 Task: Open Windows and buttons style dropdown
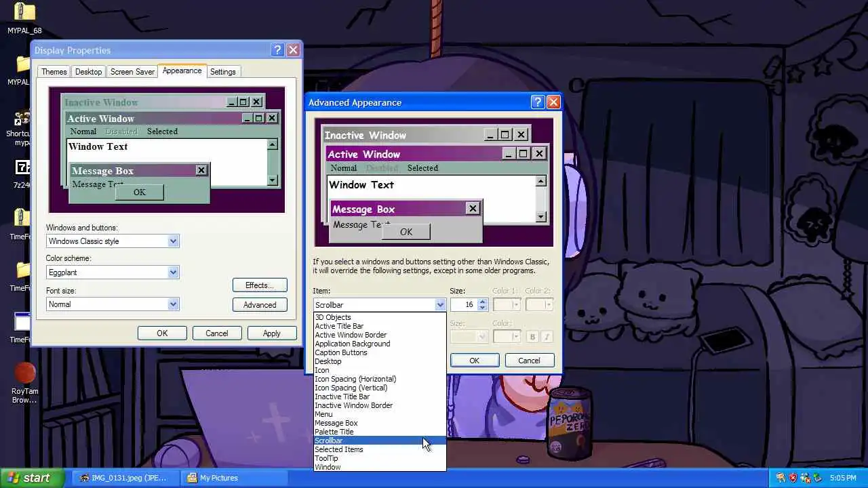coord(173,241)
